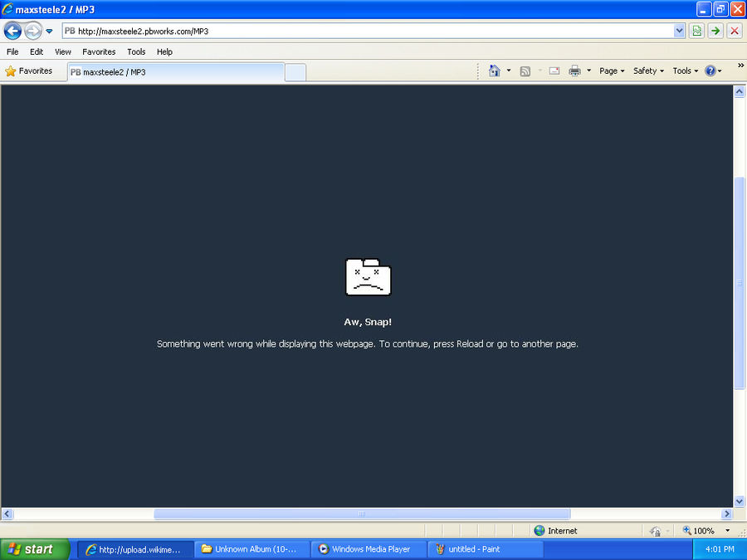Click the Read Mail envelope icon
The width and height of the screenshot is (747, 560).
click(x=554, y=71)
